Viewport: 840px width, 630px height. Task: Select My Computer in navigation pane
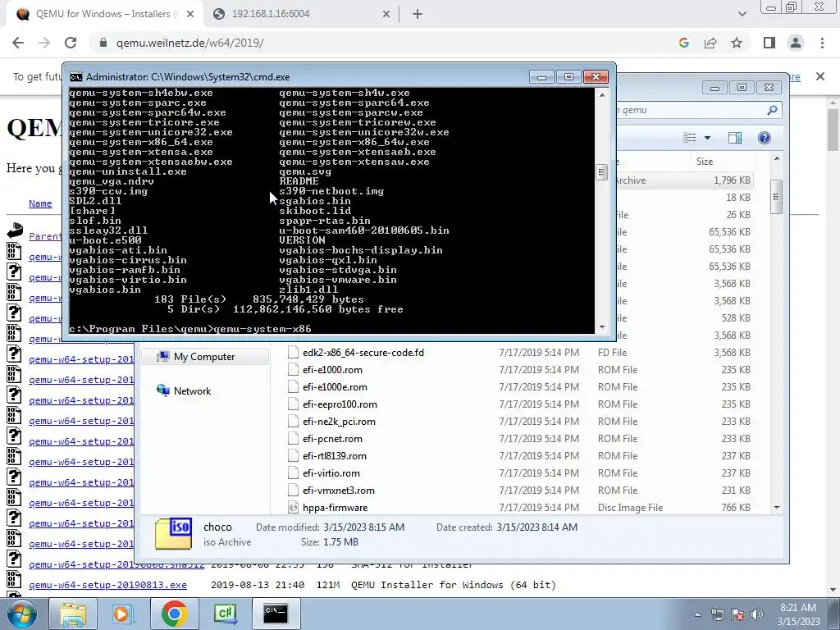(x=204, y=357)
